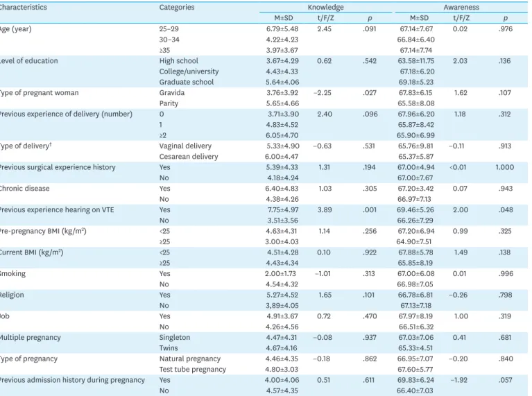Click Yes in the Chronic disease row
The image size is (532, 396).
(x=164, y=189)
